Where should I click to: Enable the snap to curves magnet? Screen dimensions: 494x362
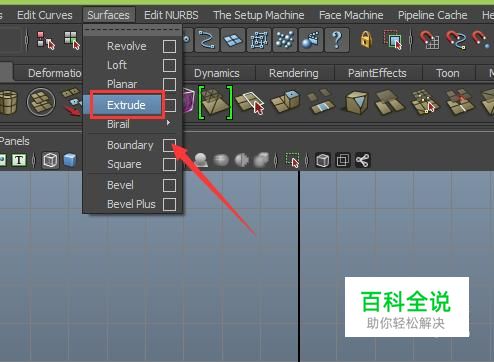(x=456, y=40)
